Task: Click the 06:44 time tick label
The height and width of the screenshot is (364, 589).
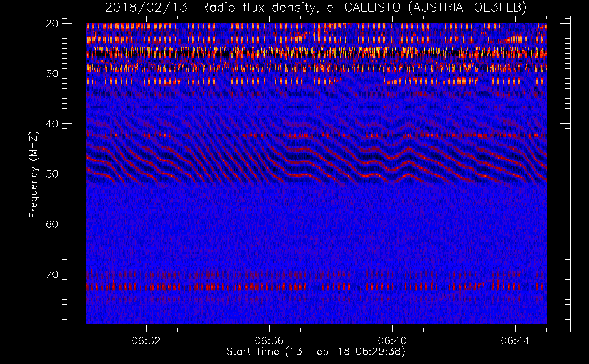Action: [515, 341]
